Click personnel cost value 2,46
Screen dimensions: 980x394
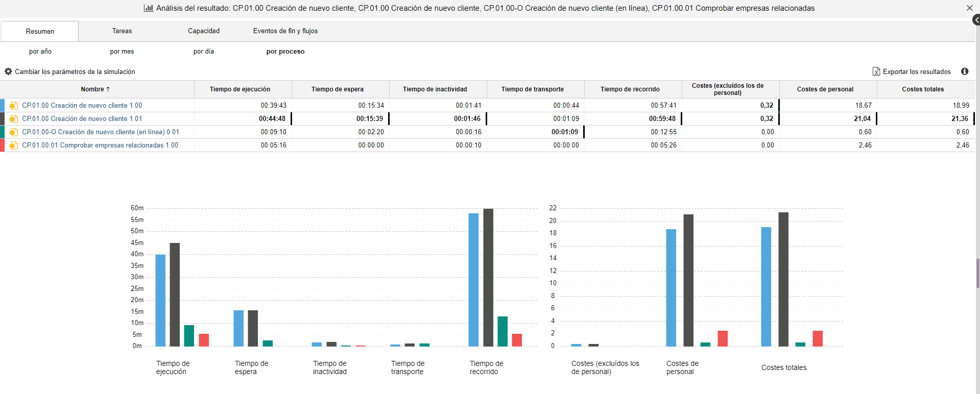click(865, 145)
